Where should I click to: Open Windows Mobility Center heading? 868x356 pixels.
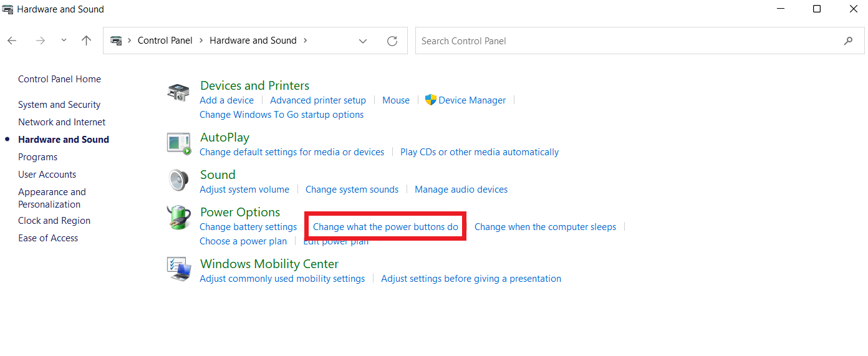coord(269,264)
